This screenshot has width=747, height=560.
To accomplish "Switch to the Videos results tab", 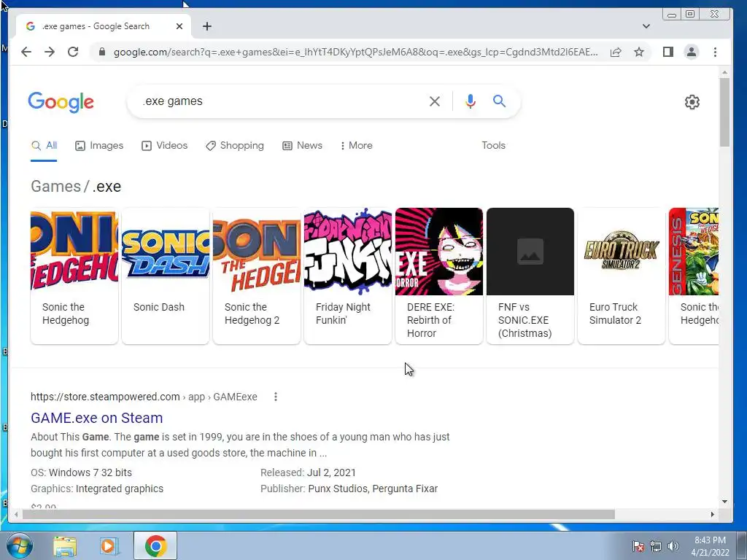I will [164, 146].
